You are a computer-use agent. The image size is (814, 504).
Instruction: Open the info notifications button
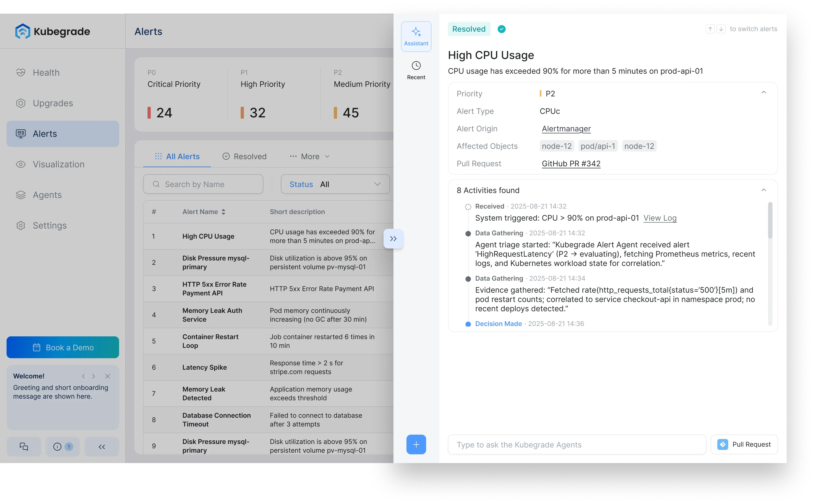63,447
